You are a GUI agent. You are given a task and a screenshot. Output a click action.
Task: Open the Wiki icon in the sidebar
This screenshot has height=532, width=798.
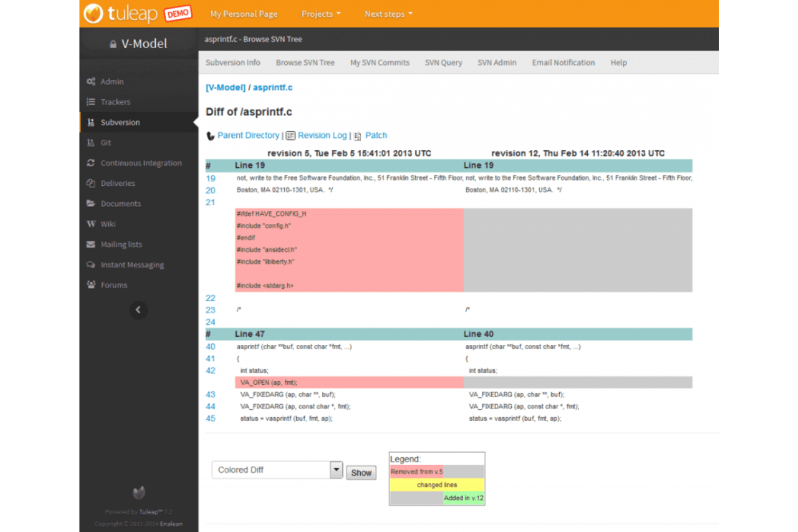point(91,224)
